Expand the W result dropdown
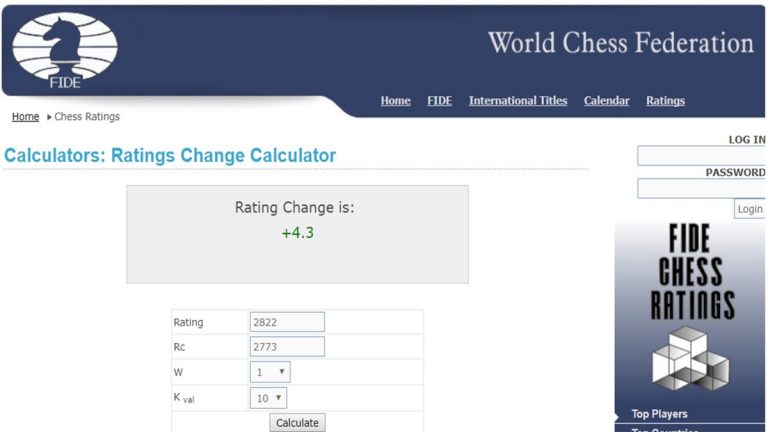768x432 pixels. 270,372
